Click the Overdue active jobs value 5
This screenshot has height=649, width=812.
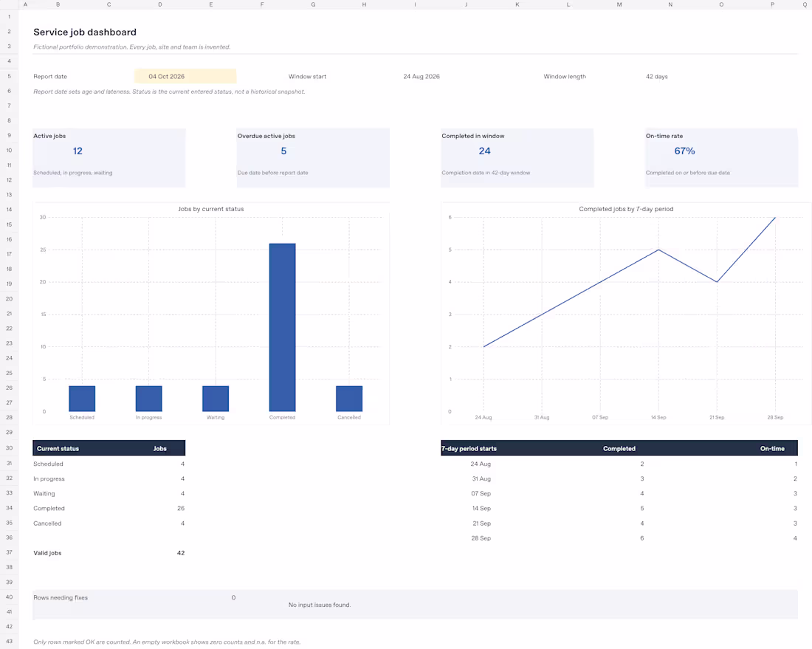click(x=283, y=151)
